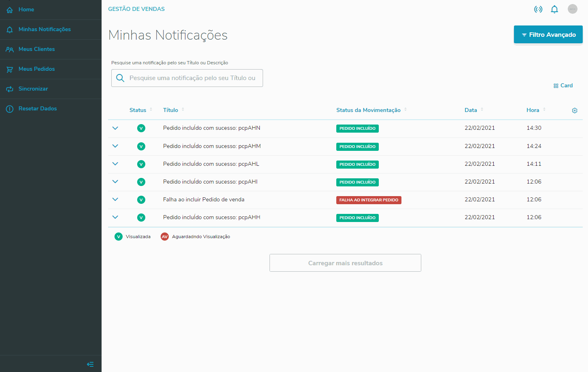Expand the pcpAHM notification row
Viewport: 588px width, 372px height.
(115, 146)
